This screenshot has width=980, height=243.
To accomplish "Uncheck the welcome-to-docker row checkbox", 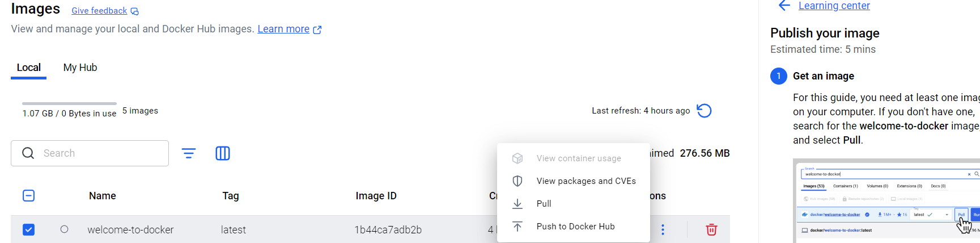I will [x=28, y=229].
